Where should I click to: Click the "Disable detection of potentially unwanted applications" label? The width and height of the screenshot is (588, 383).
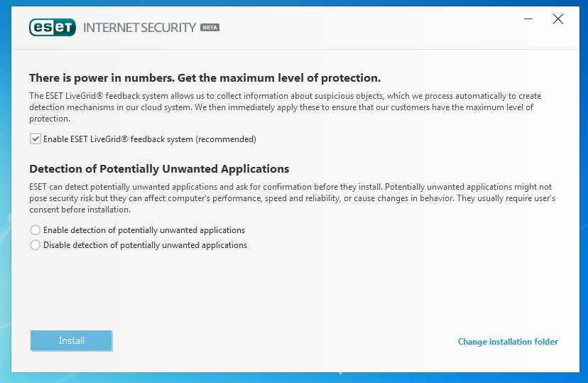click(x=145, y=245)
